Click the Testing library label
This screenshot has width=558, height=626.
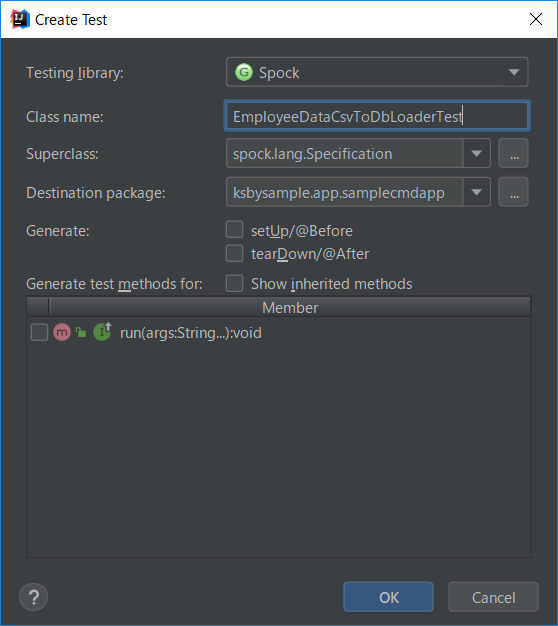pos(75,73)
